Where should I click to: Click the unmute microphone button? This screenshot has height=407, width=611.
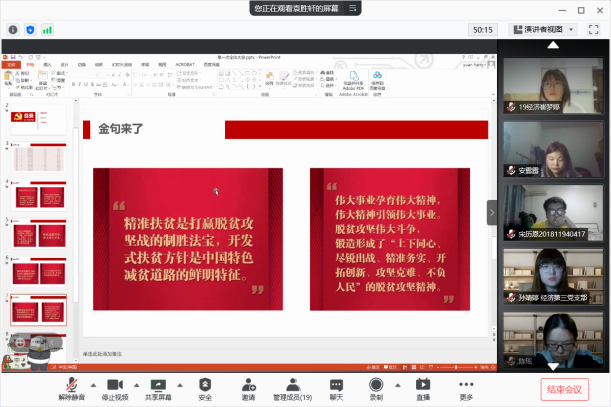[72, 388]
